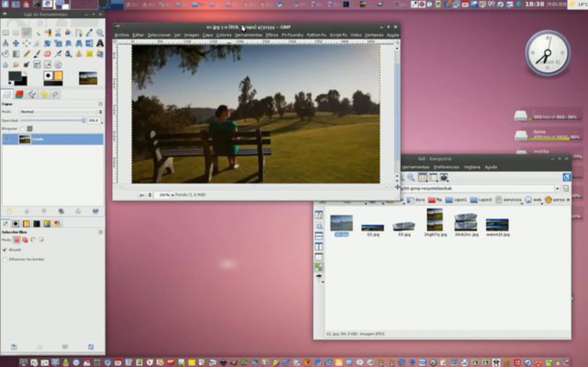Select the wanm1lt.jpg thumbnail
This screenshot has width=588, height=367.
click(x=497, y=225)
